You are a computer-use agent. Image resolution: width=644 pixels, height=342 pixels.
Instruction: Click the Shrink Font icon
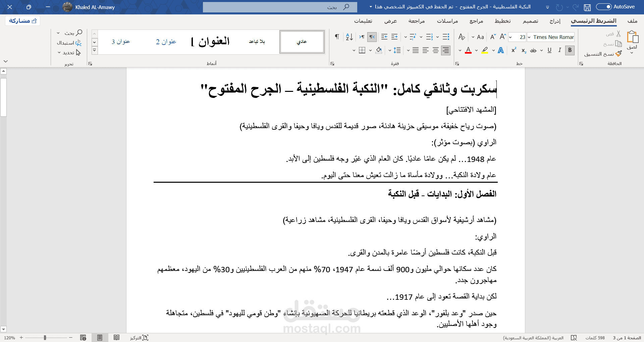493,37
